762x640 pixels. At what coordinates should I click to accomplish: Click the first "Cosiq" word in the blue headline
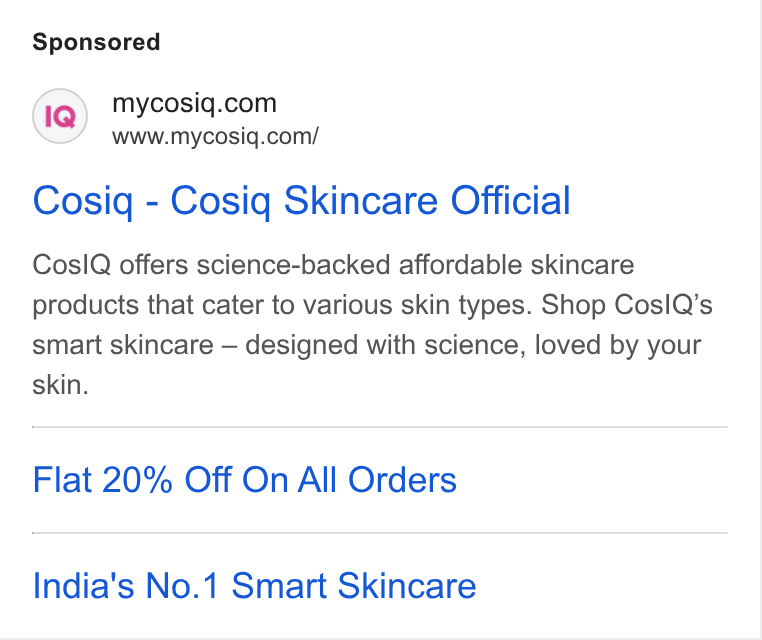coord(83,201)
